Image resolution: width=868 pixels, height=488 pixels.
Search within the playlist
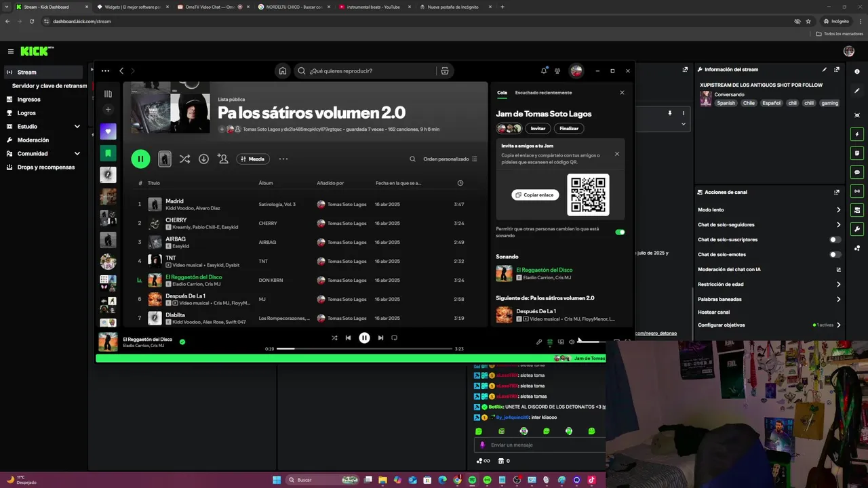pos(412,159)
